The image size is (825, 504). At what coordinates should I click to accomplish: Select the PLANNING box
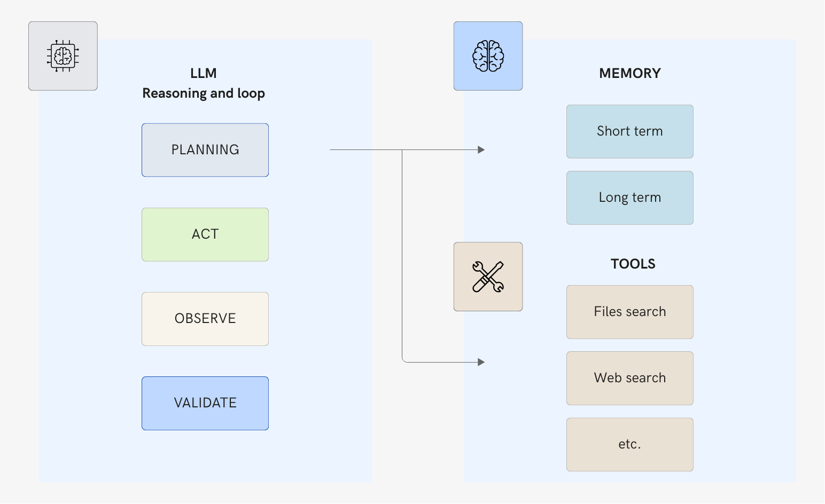click(x=205, y=150)
